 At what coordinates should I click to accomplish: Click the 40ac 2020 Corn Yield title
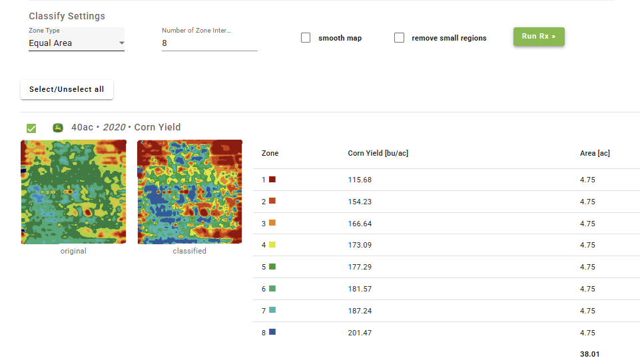click(x=126, y=127)
